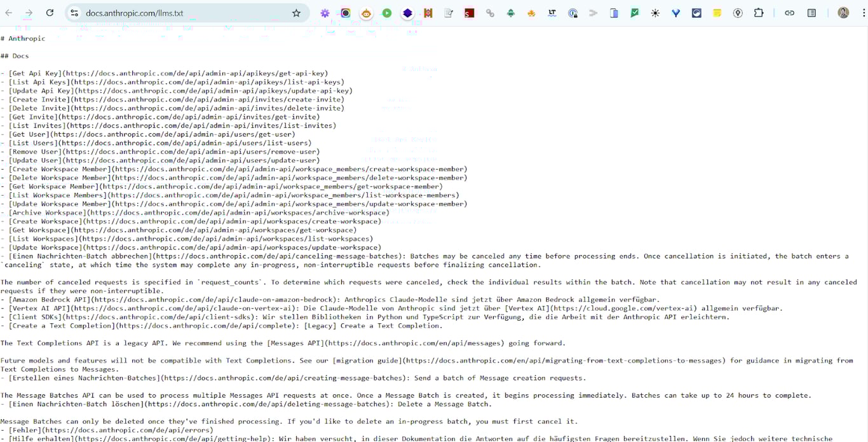Click the '[List Invites]' line
868x442 pixels.
point(168,126)
